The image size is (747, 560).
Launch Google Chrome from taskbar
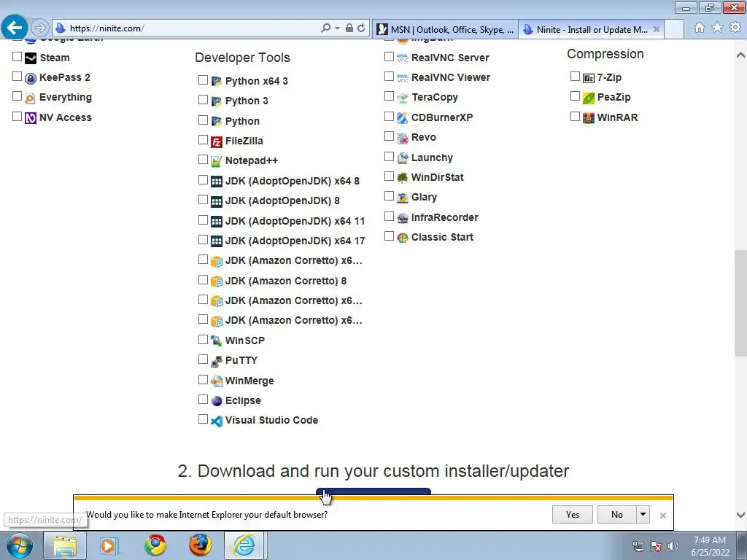pos(155,545)
